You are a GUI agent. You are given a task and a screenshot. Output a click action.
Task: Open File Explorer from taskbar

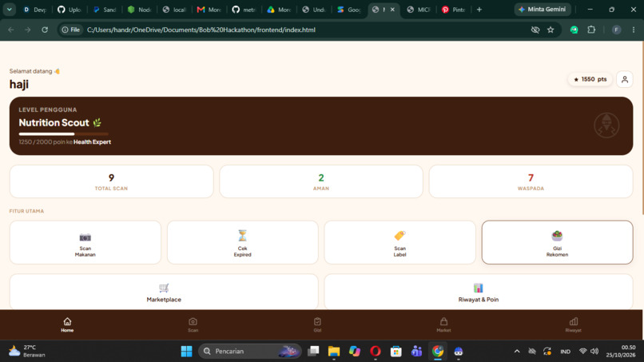tap(334, 352)
